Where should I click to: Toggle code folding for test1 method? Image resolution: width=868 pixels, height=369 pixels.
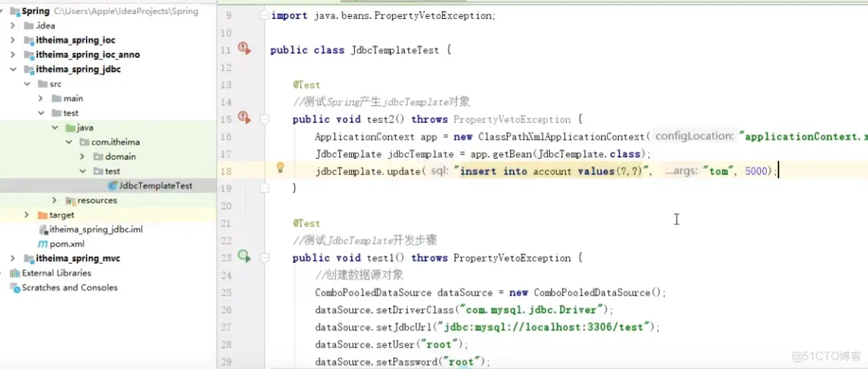[x=265, y=258]
